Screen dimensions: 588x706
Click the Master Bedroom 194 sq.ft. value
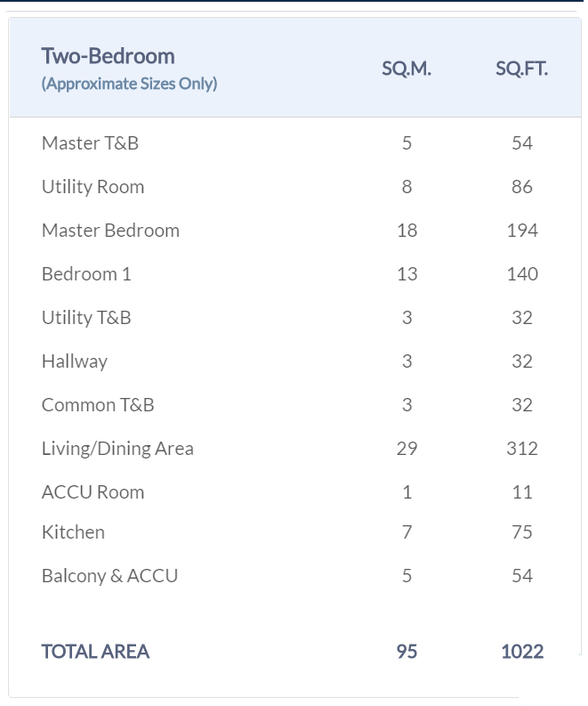[x=521, y=230]
